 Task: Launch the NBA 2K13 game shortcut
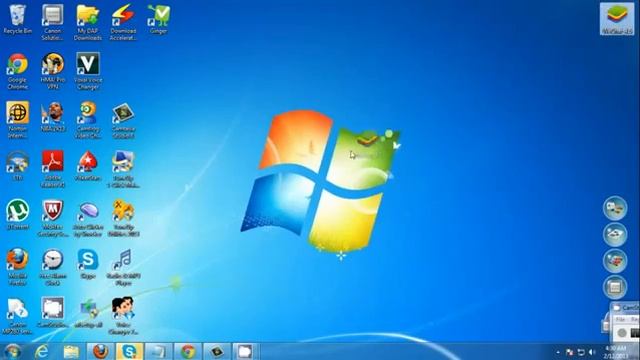pos(53,117)
